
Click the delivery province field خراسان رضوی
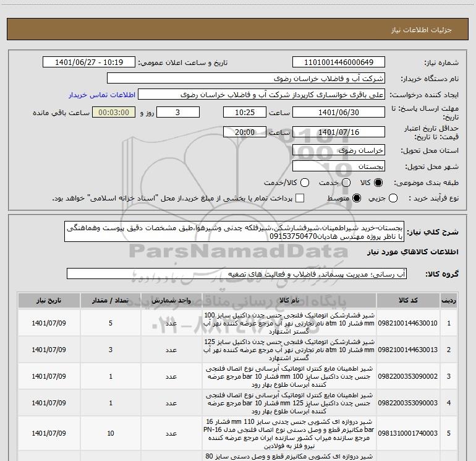click(x=339, y=150)
